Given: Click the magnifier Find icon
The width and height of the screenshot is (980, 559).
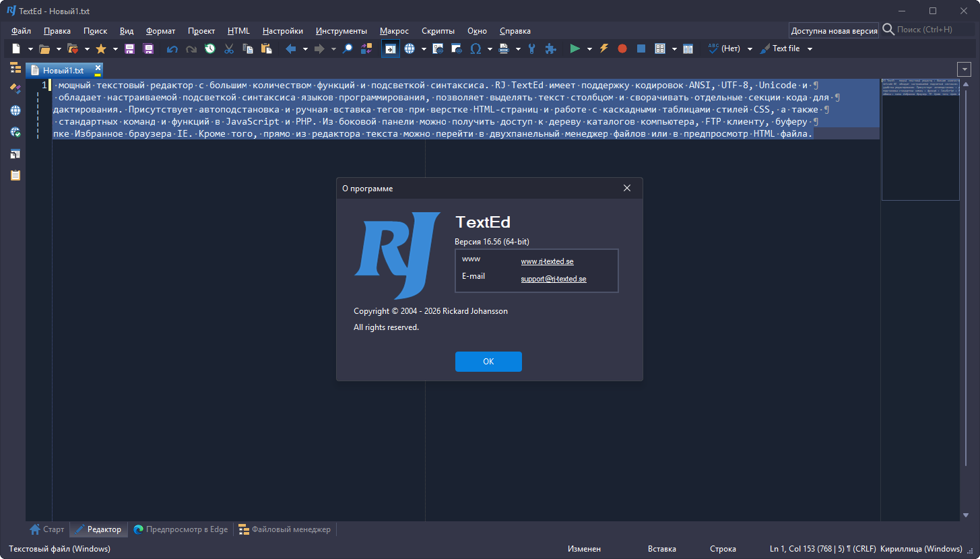Looking at the screenshot, I should coord(348,48).
